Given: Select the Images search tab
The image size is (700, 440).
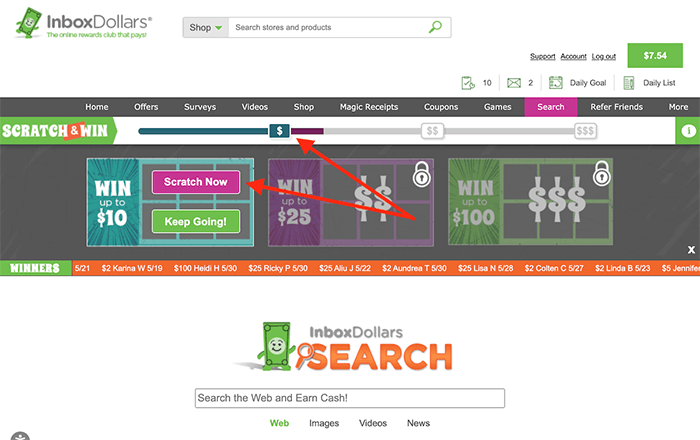Looking at the screenshot, I should tap(324, 423).
